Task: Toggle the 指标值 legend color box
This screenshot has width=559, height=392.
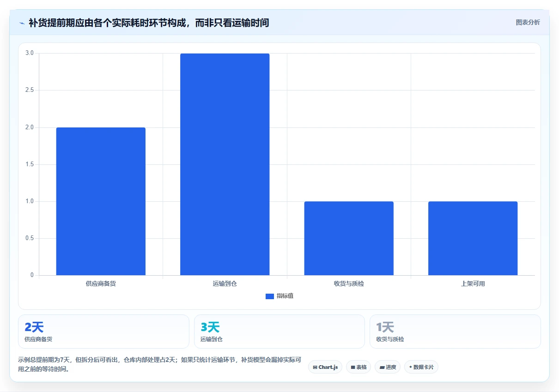Action: coord(270,296)
